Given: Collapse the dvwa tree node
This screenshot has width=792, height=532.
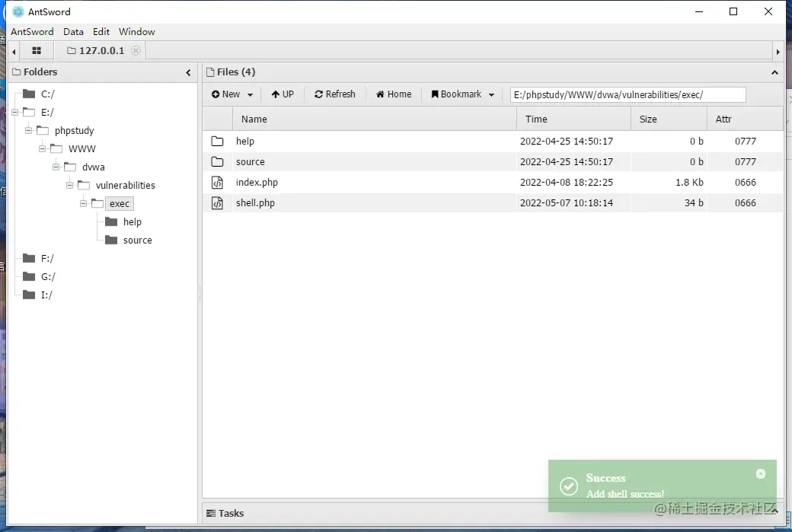Looking at the screenshot, I should point(56,167).
